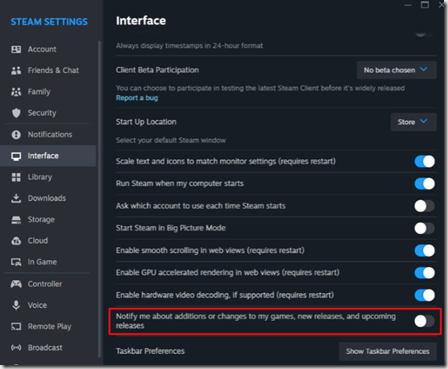Enable Start Steam in Big Picture Mode

coord(424,228)
